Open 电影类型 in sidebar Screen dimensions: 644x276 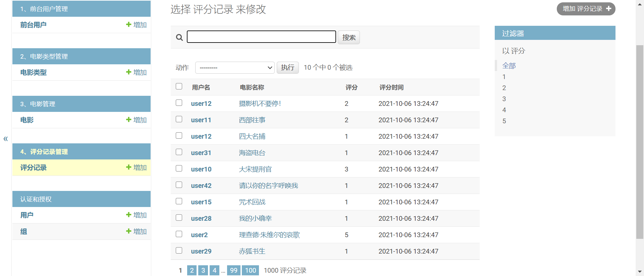[x=33, y=72]
